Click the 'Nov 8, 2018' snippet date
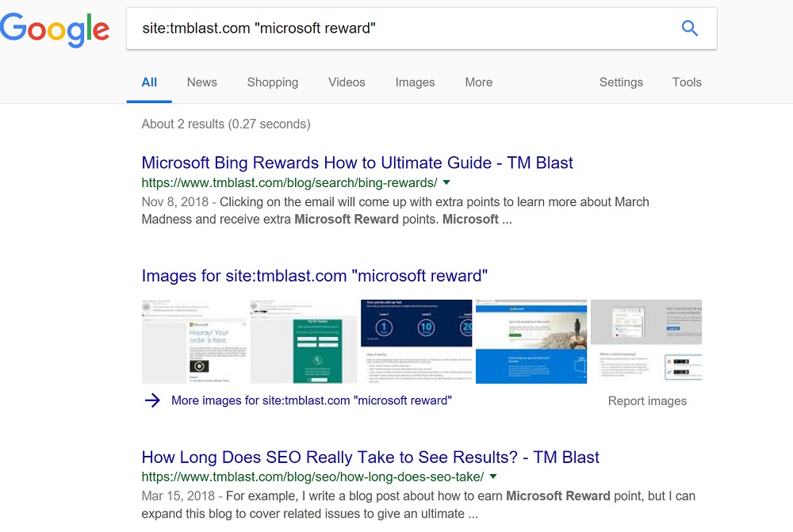Screen dimensions: 793x532 tap(175, 202)
